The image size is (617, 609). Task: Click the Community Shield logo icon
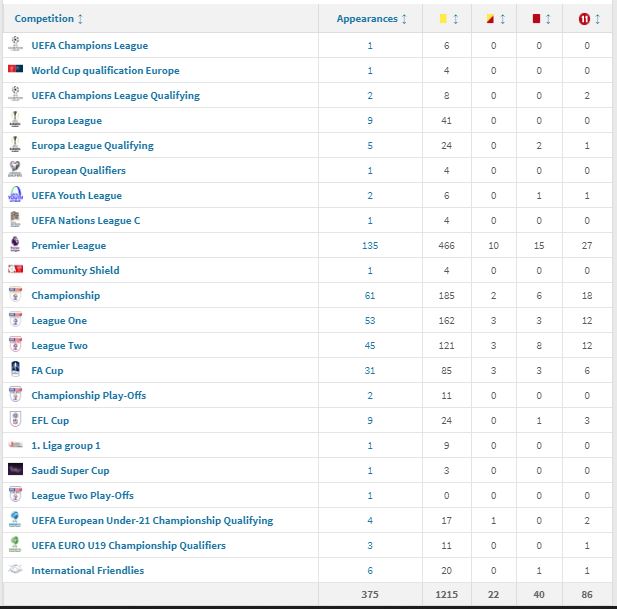(15, 270)
